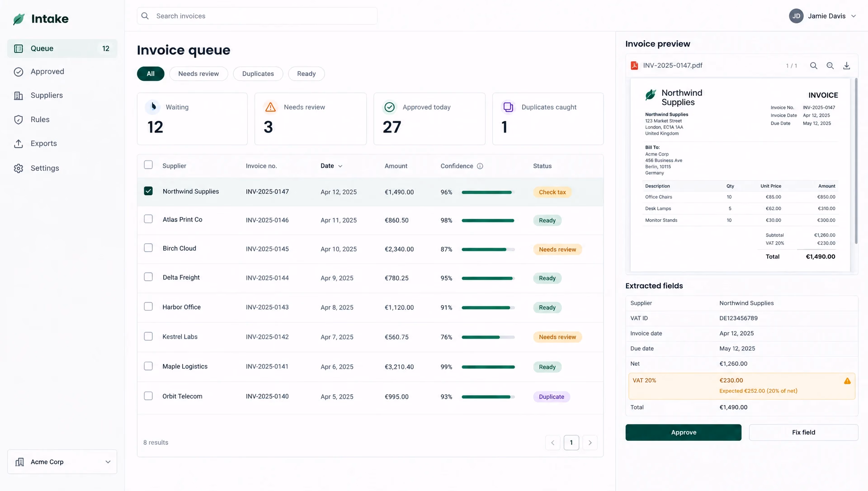Click the Kestrel Labs 76% confidence bar
This screenshot has width=868, height=491.
pyautogui.click(x=488, y=337)
